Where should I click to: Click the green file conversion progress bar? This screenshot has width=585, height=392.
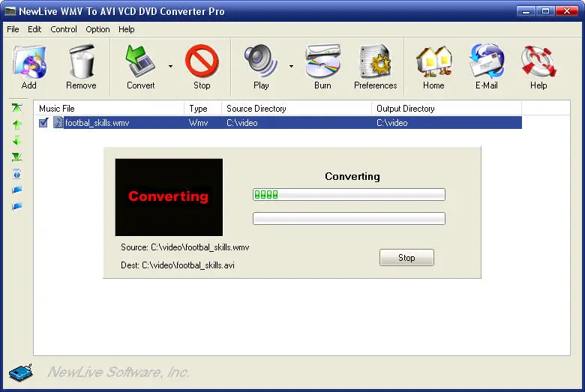point(349,194)
